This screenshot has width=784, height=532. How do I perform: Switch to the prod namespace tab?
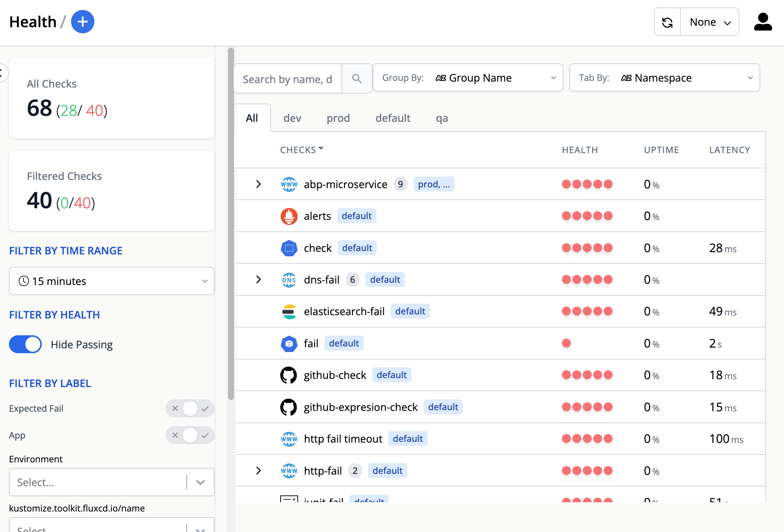click(338, 118)
